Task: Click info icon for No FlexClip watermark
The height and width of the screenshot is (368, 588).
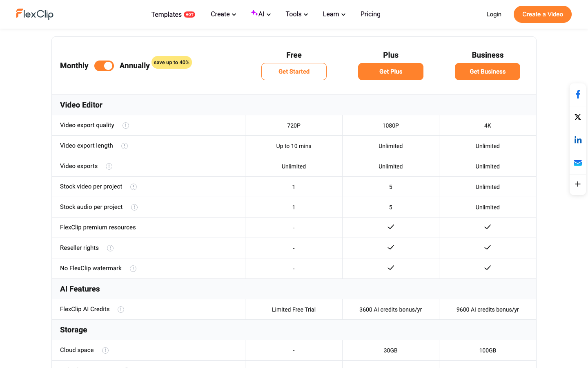Action: 133,269
